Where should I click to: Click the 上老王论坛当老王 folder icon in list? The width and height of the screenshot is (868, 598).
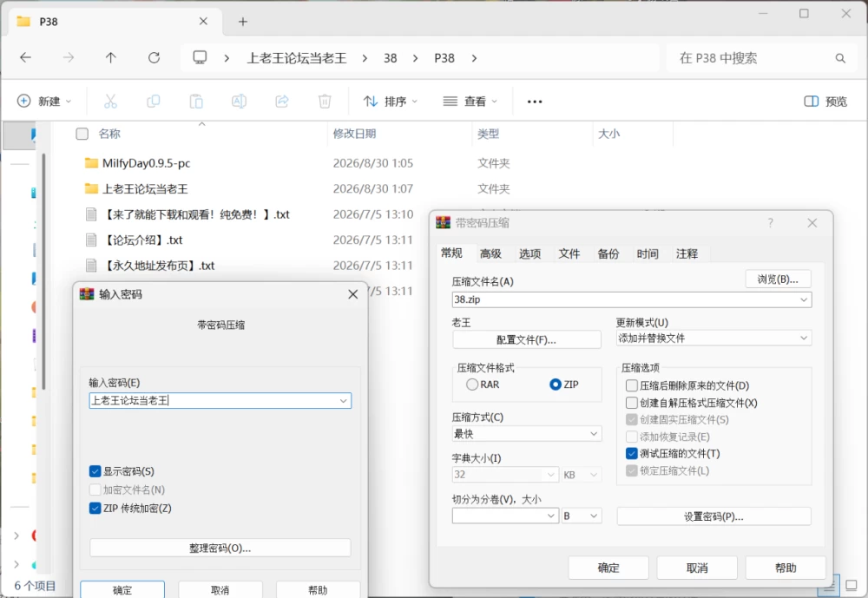(91, 189)
